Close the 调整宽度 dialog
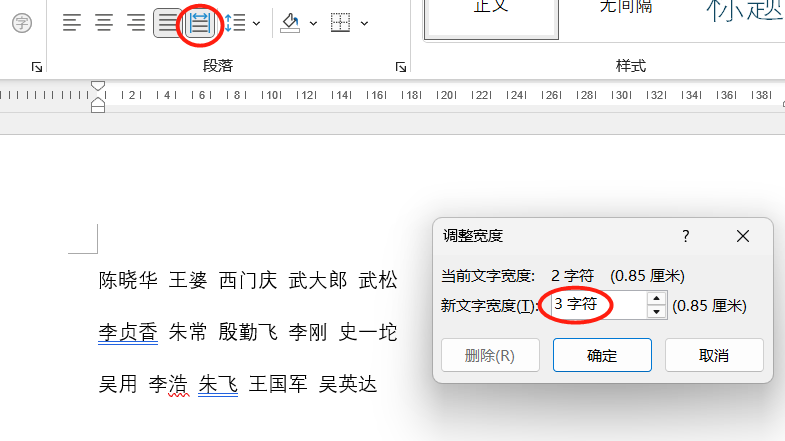Viewport: 785px width, 441px height. click(743, 236)
